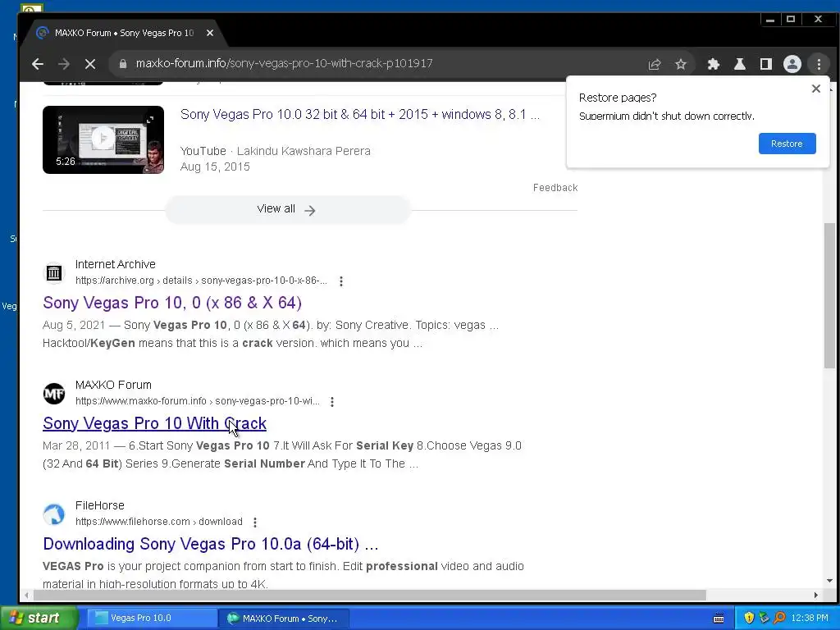The image size is (840, 630).
Task: Close the MAXKO Forum tab
Action: (x=210, y=33)
